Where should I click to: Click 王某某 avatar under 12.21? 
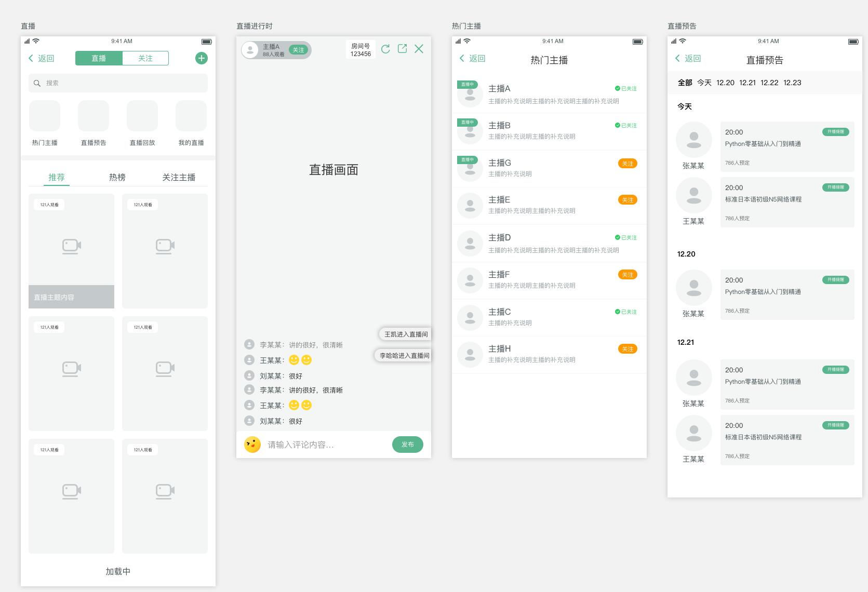point(693,433)
